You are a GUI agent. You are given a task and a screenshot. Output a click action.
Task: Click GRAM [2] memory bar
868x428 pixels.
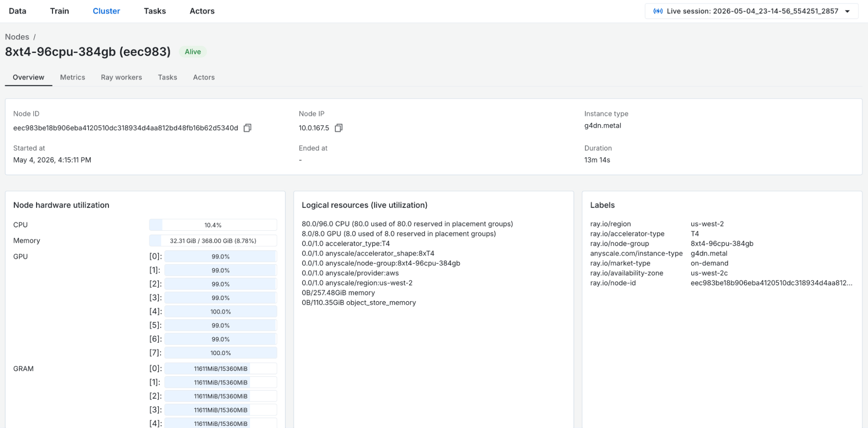point(221,396)
